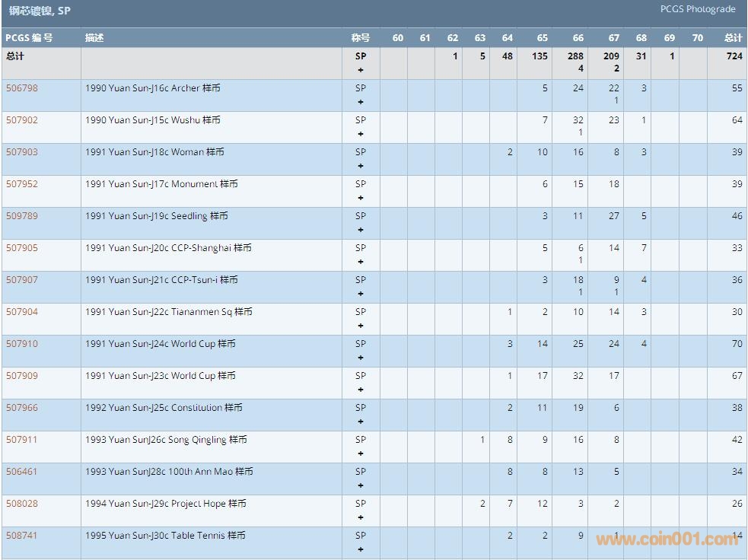Click the PCGS 编号 column header

tap(29, 38)
